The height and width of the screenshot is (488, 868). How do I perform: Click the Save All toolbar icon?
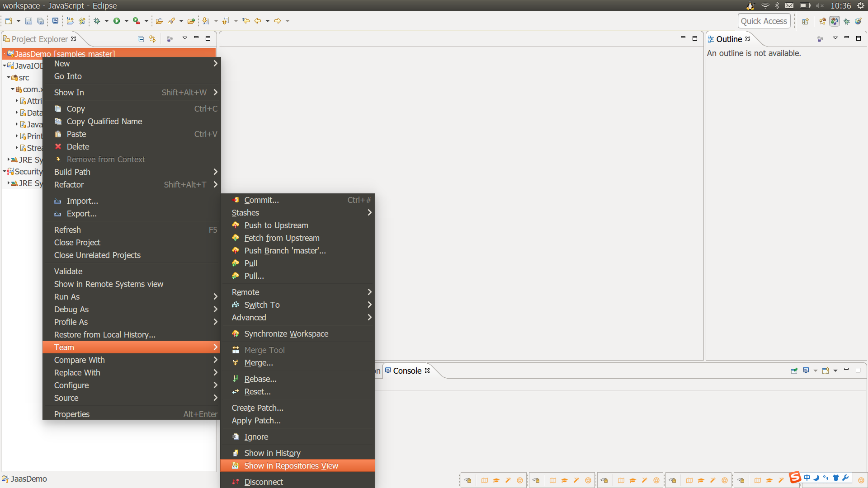[x=40, y=21]
